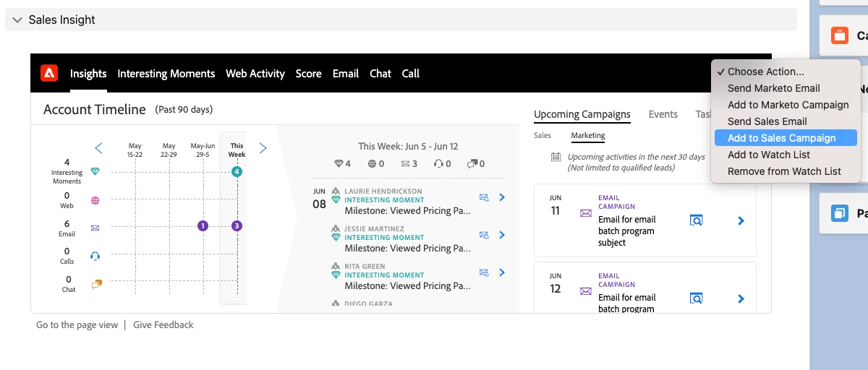Screen dimensions: 868x370
Task: Open the Events tab
Action: (x=663, y=114)
